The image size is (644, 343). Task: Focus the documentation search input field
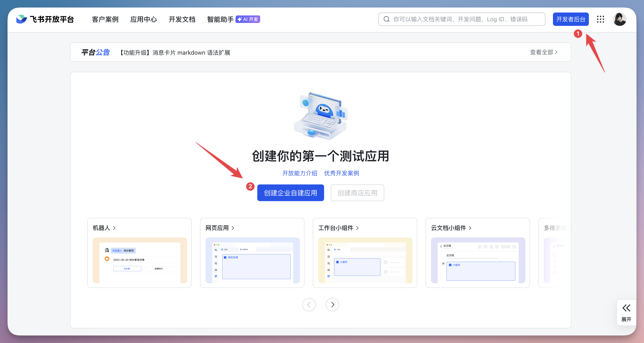(x=462, y=19)
